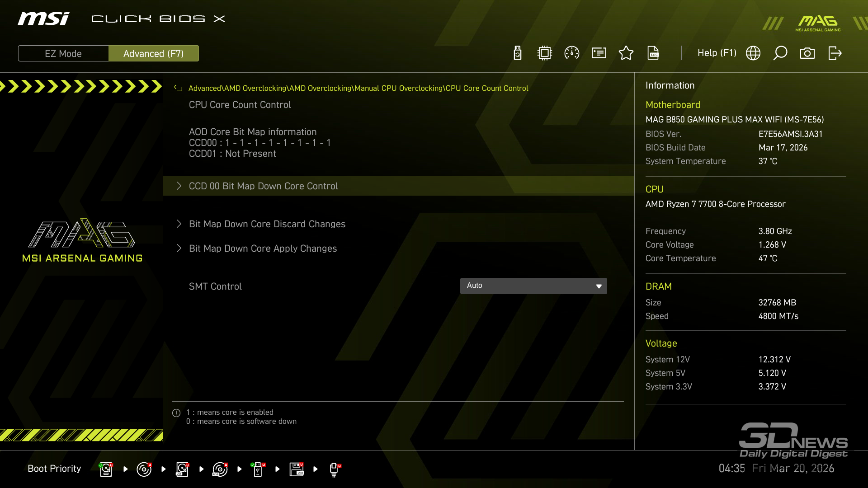The height and width of the screenshot is (488, 868).
Task: Open the hardware monitor gauge icon
Action: coord(572,53)
